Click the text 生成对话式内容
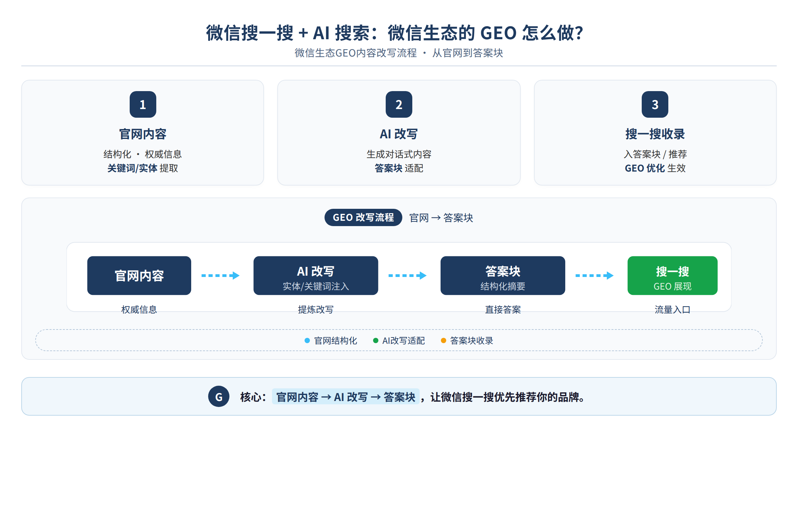798x532 pixels. pyautogui.click(x=399, y=154)
